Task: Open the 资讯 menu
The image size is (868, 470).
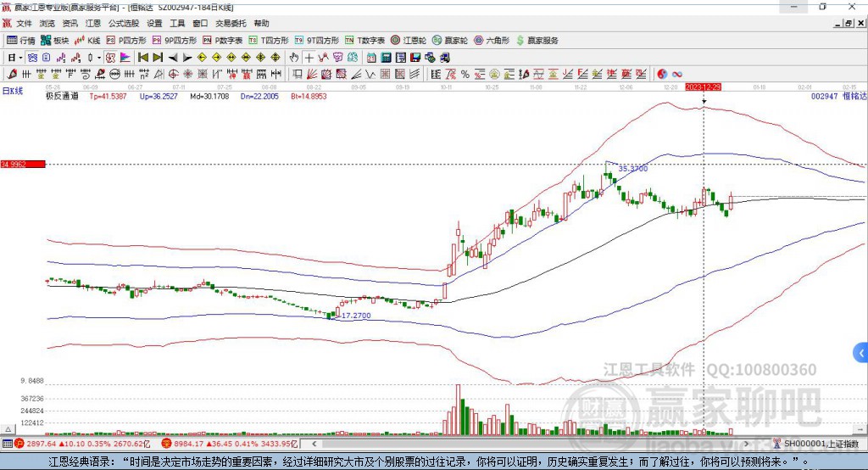Action: coord(70,23)
